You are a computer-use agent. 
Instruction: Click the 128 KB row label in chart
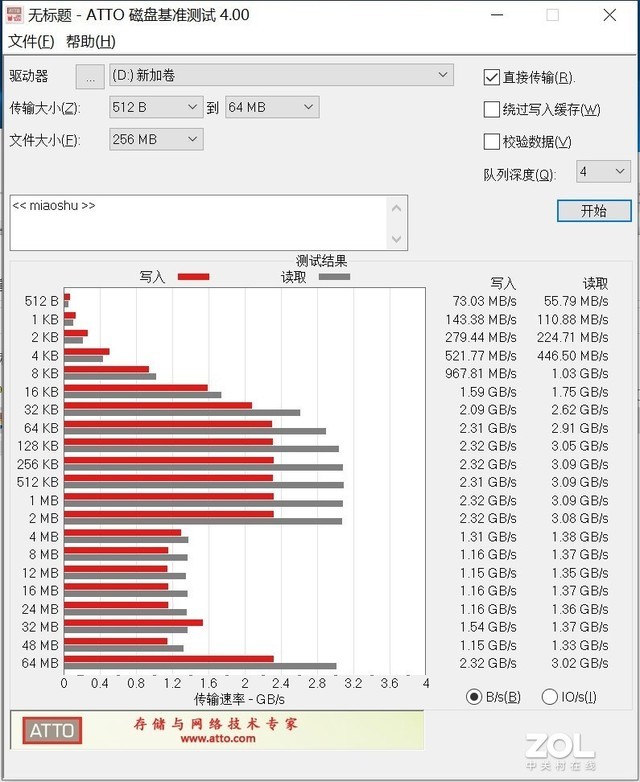(38, 446)
